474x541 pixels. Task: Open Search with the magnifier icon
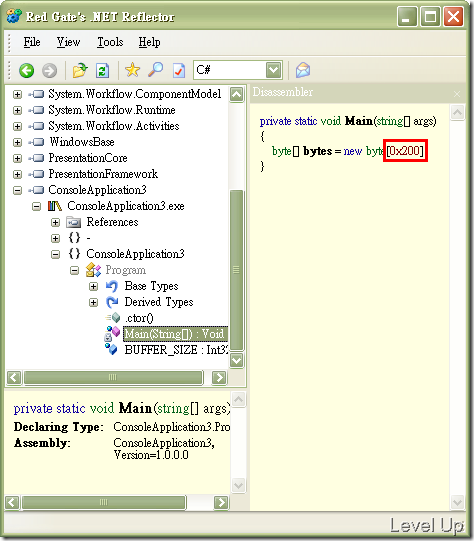(x=156, y=70)
